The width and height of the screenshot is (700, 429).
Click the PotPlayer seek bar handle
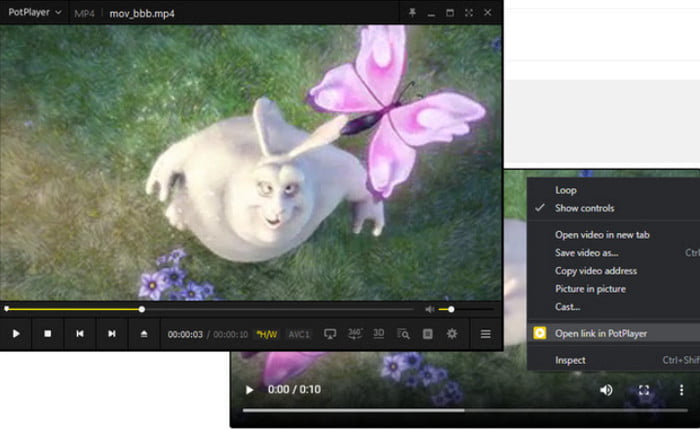142,309
